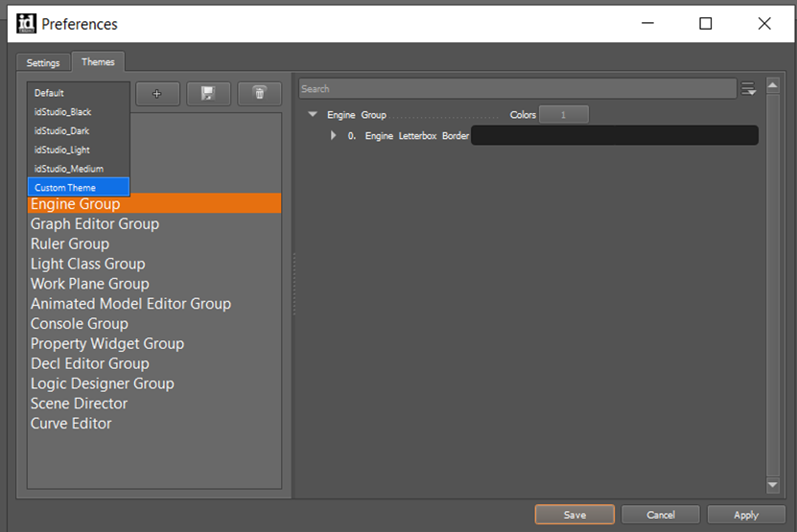Switch to the Settings tab
Viewport: 797px width, 532px height.
click(x=43, y=62)
